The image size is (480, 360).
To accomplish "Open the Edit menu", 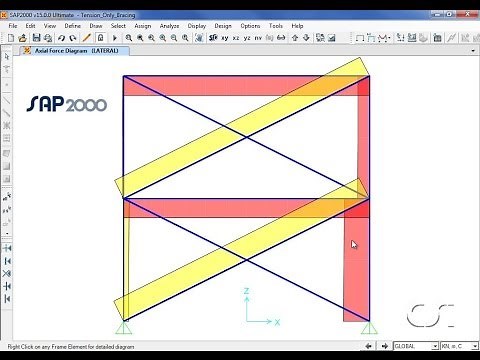I will 30,26.
